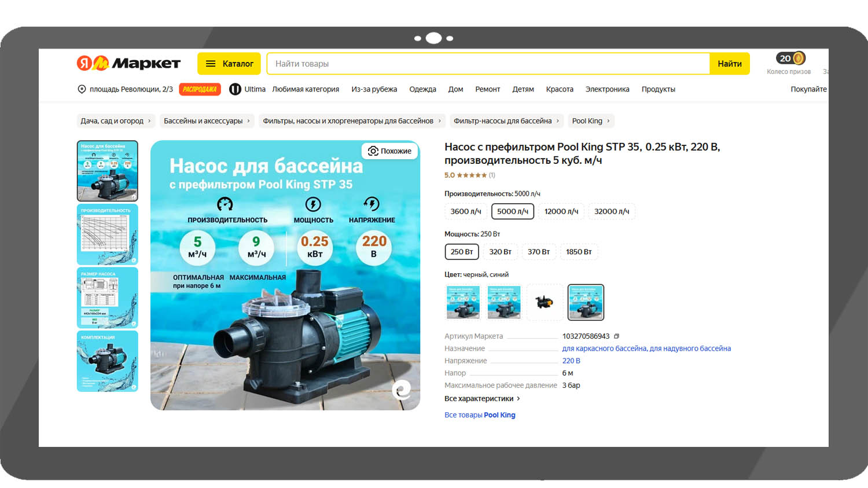Click the 6 м Напор value
The image size is (868, 488).
point(568,373)
